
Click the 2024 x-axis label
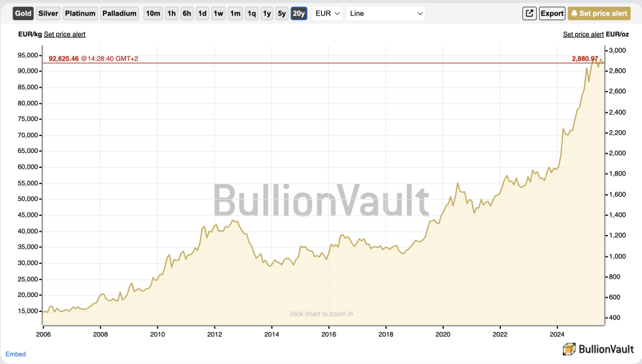point(557,334)
